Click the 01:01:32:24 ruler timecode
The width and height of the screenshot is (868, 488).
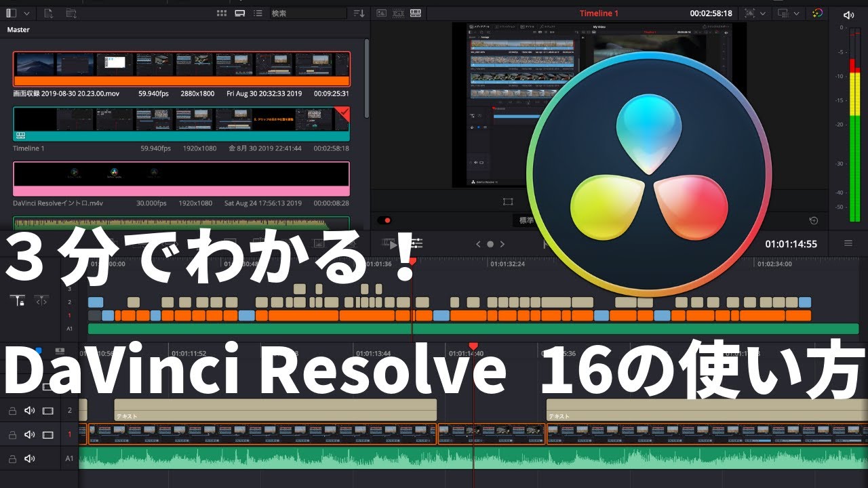point(507,264)
